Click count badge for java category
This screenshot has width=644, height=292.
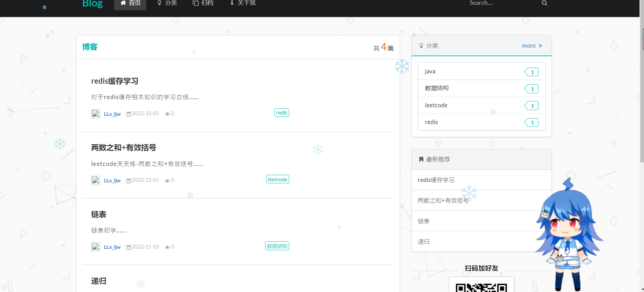click(x=531, y=72)
